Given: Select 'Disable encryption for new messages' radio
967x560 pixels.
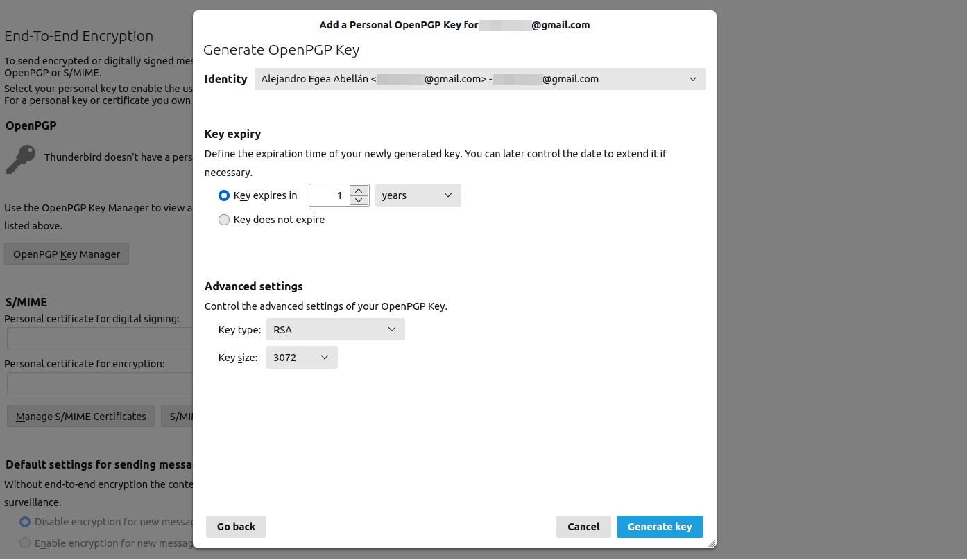Looking at the screenshot, I should 25,522.
